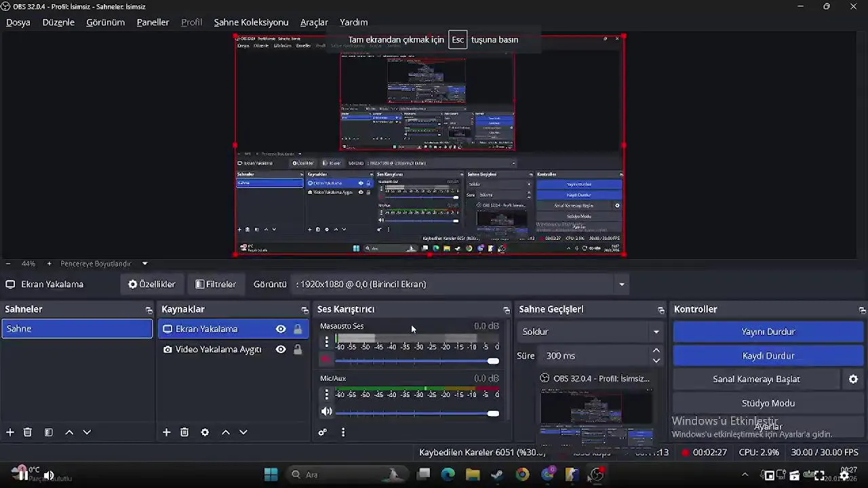
Task: Move scene down using Sahneler down arrow
Action: [87, 432]
